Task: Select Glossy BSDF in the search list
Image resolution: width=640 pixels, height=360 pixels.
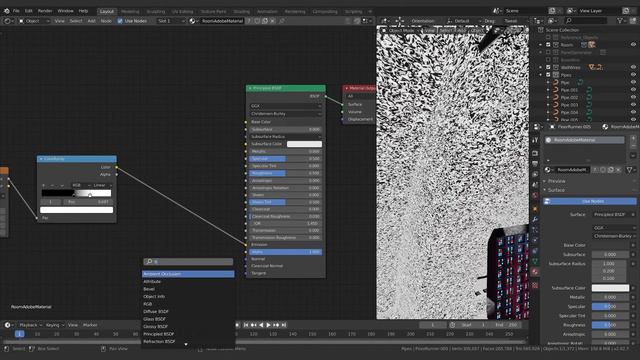Action: pyautogui.click(x=188, y=327)
